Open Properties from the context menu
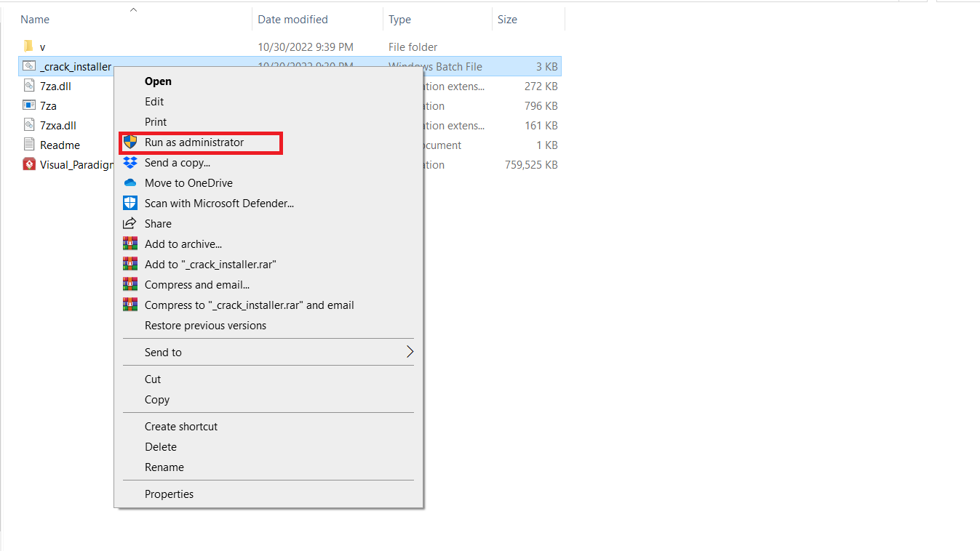Screen dimensions: 980x551 (x=268, y=494)
